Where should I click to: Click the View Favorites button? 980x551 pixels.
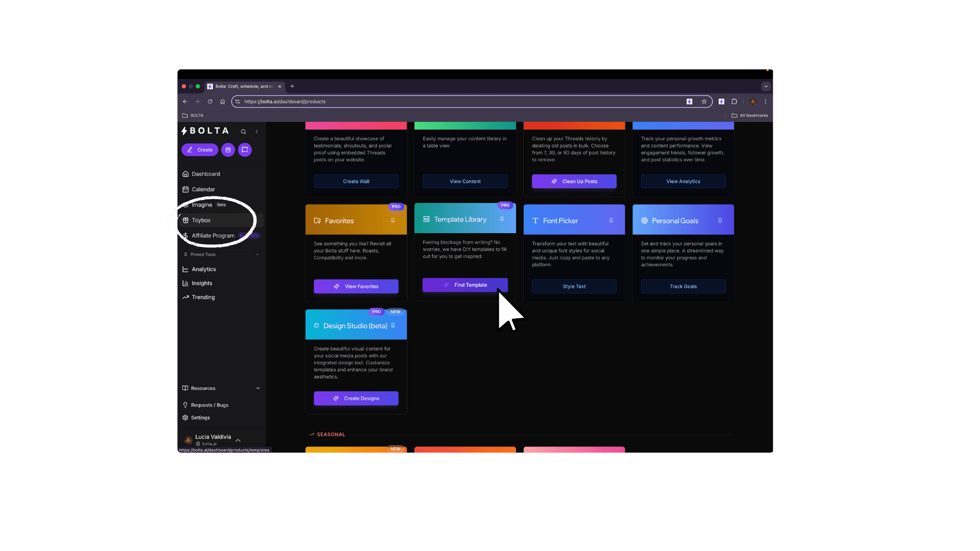click(x=356, y=287)
